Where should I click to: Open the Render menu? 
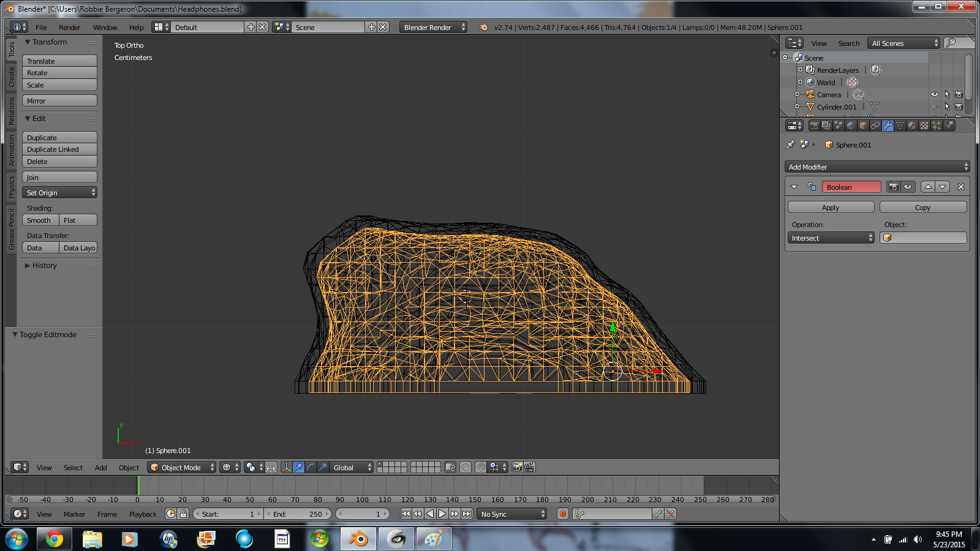coord(69,28)
